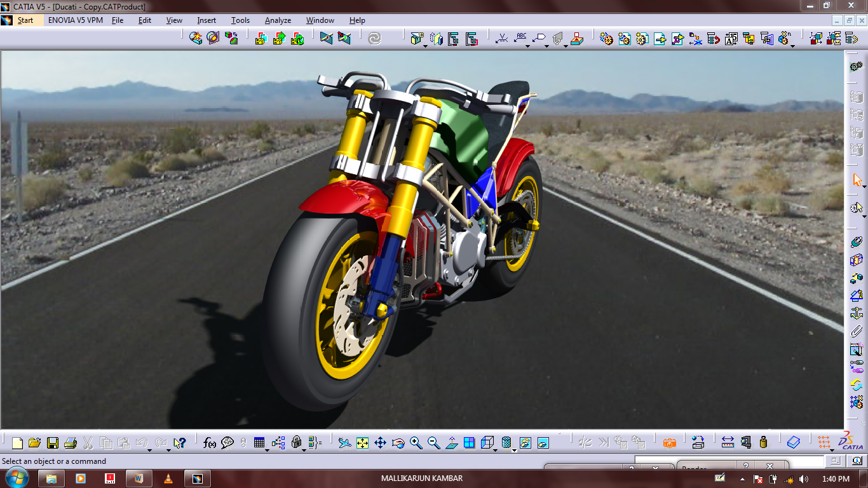Click the shading mode cylinder icon

506,442
